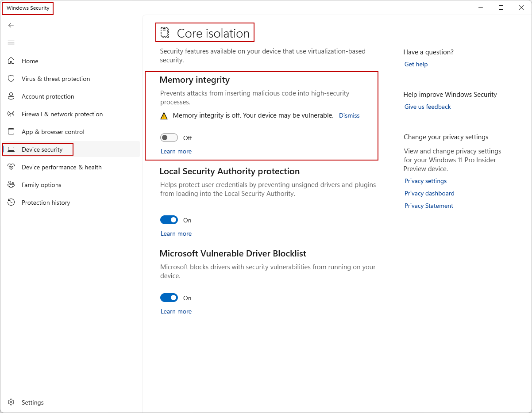Click the Windows Security window title

click(x=28, y=8)
